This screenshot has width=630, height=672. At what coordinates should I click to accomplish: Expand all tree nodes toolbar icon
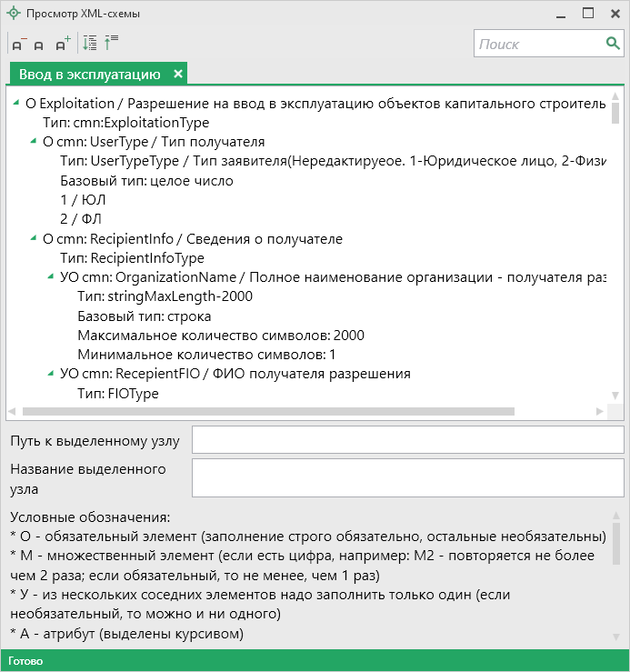coord(89,43)
